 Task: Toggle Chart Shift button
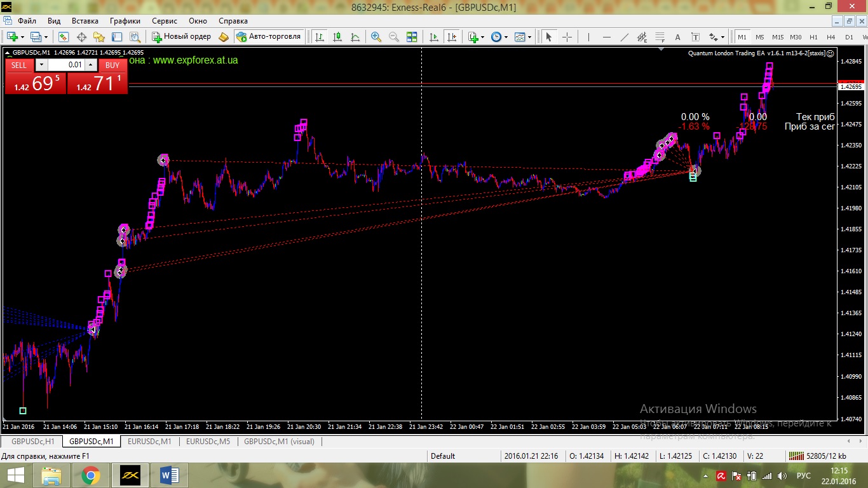point(452,37)
